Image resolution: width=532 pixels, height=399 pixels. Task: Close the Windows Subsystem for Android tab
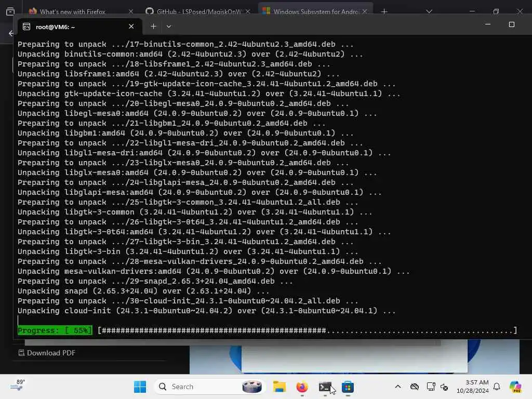click(x=365, y=11)
